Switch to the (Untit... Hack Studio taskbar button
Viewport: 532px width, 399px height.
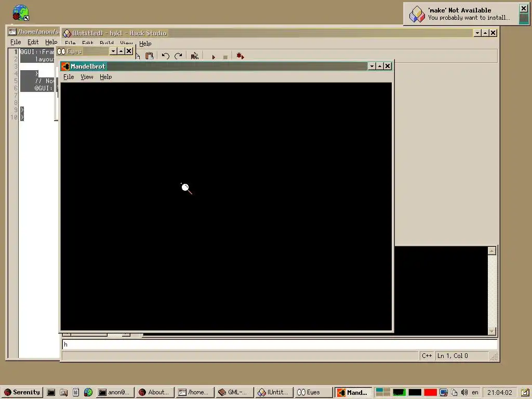point(274,392)
